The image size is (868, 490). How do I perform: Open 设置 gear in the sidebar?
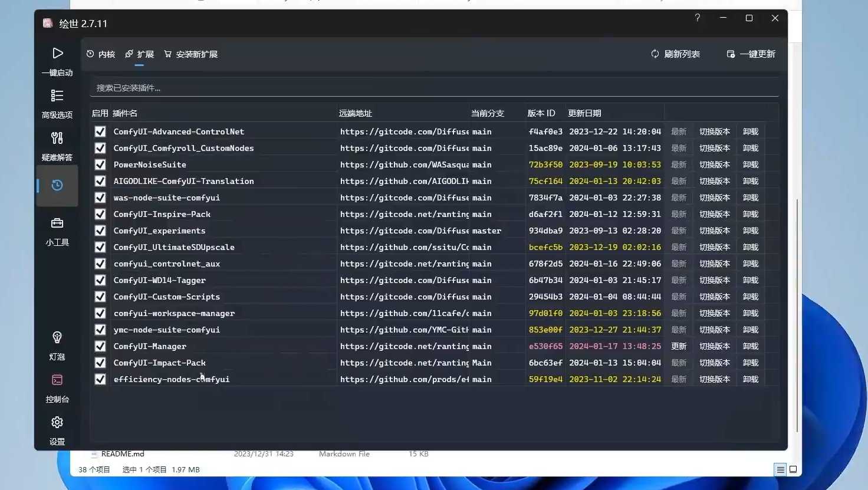point(57,429)
